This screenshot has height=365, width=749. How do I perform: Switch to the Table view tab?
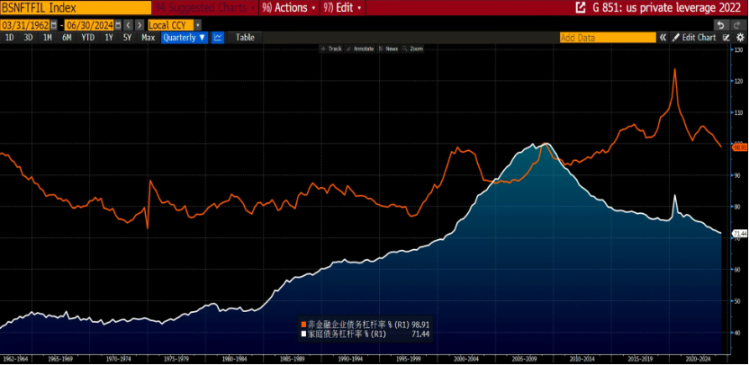[x=245, y=37]
